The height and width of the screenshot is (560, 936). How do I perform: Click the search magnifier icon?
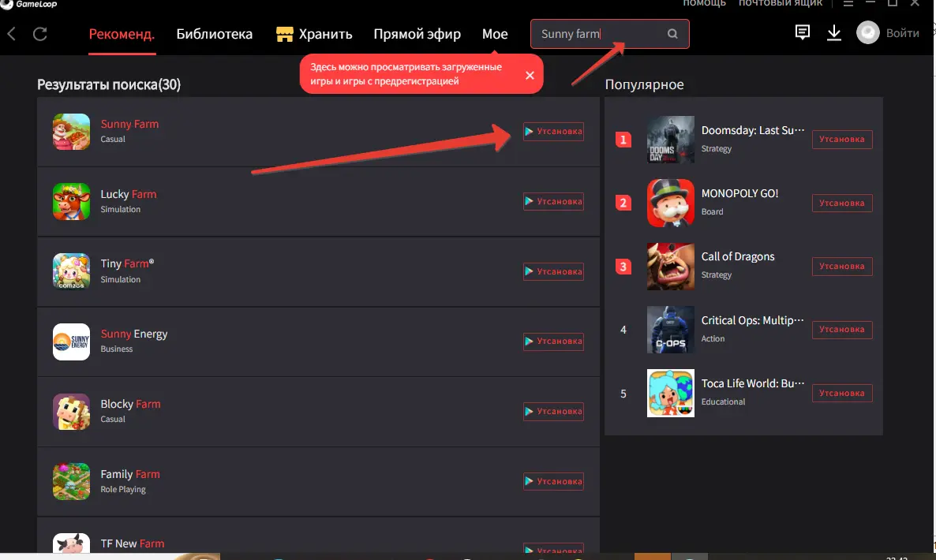pyautogui.click(x=672, y=34)
